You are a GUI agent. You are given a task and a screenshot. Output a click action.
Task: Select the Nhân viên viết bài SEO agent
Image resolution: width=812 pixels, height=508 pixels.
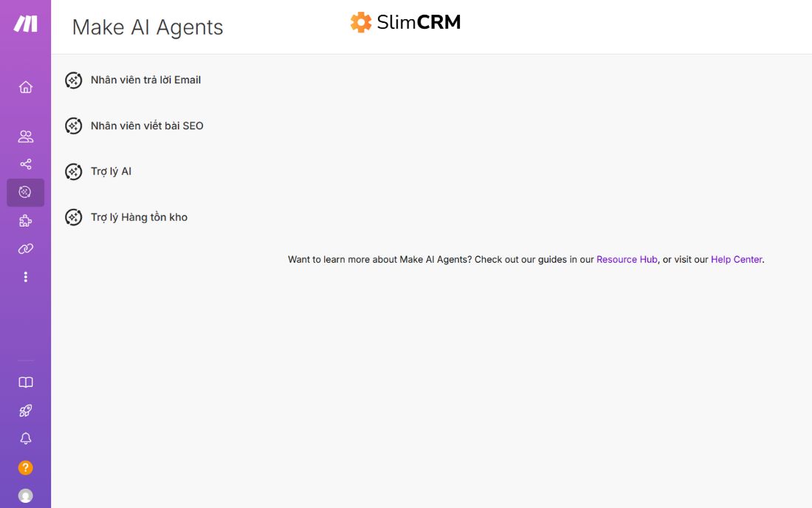147,126
